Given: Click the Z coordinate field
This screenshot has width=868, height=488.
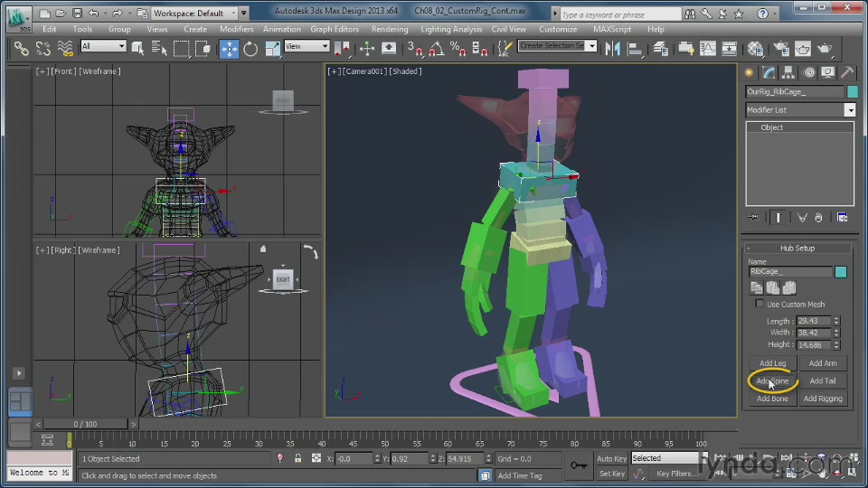Looking at the screenshot, I should pos(464,459).
